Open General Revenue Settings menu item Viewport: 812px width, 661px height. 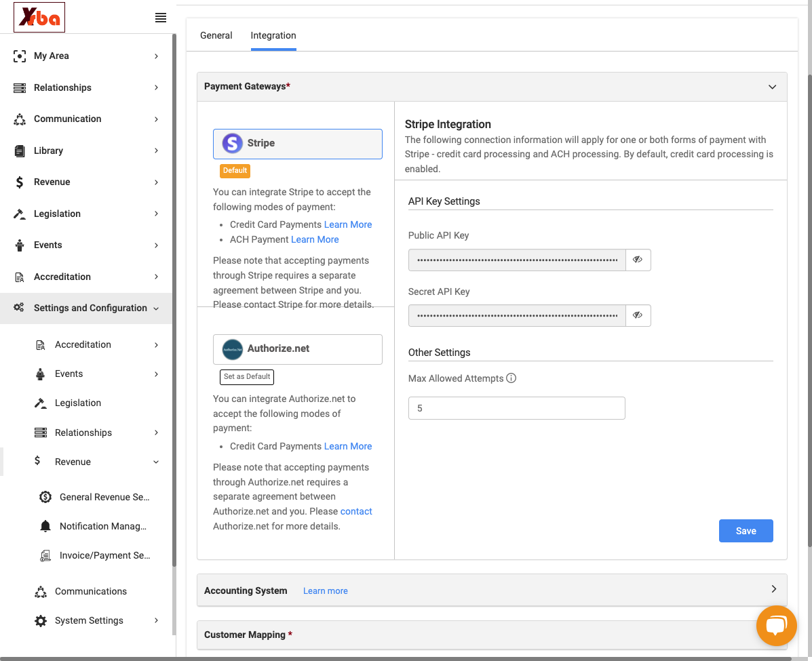pos(104,497)
